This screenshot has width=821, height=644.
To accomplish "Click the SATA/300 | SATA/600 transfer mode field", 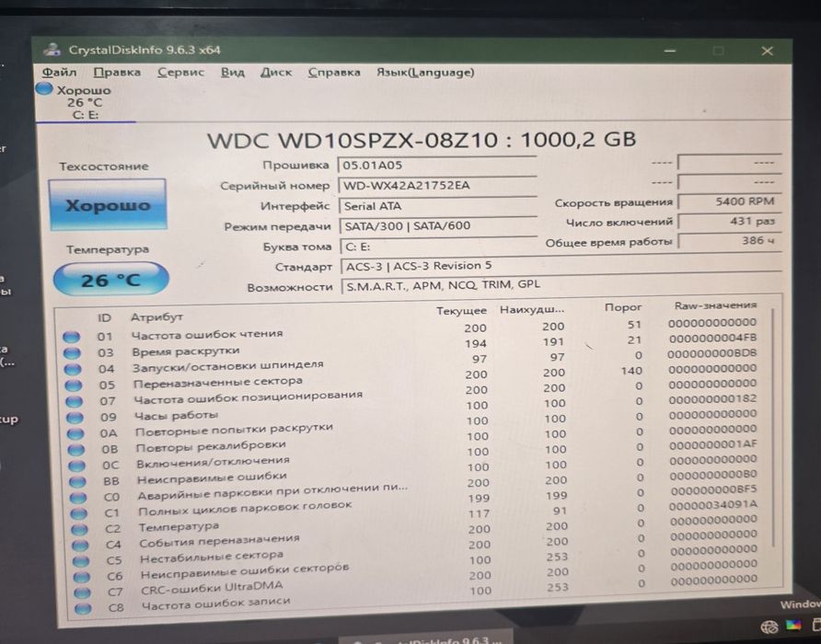I will pyautogui.click(x=438, y=225).
